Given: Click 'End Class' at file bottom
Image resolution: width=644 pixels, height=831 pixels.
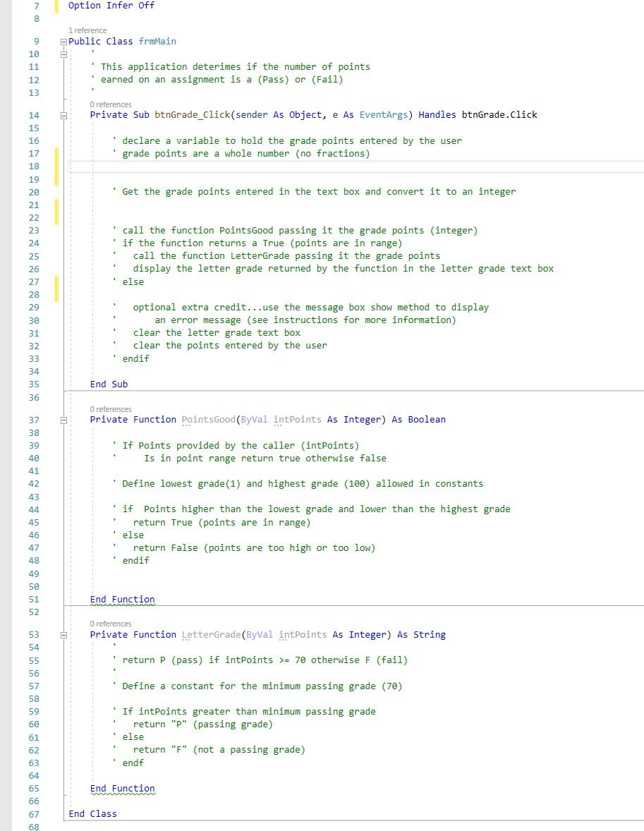Looking at the screenshot, I should [92, 813].
